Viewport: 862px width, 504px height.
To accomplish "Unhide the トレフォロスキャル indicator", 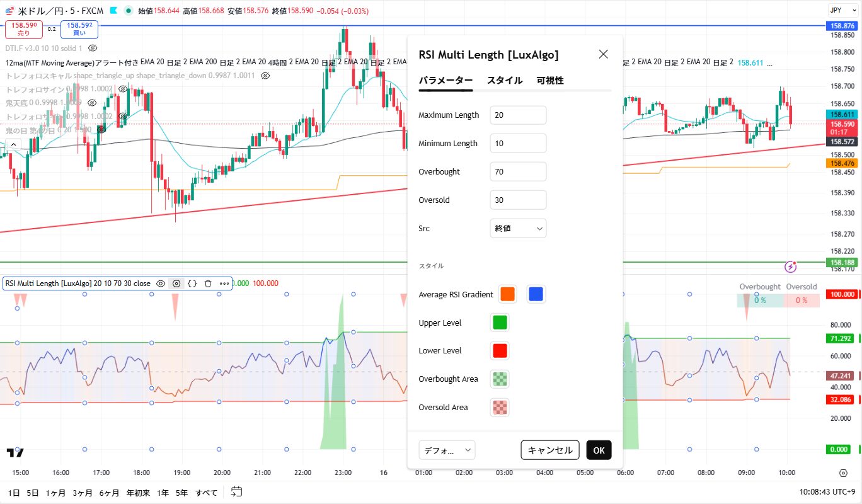I will tap(265, 75).
